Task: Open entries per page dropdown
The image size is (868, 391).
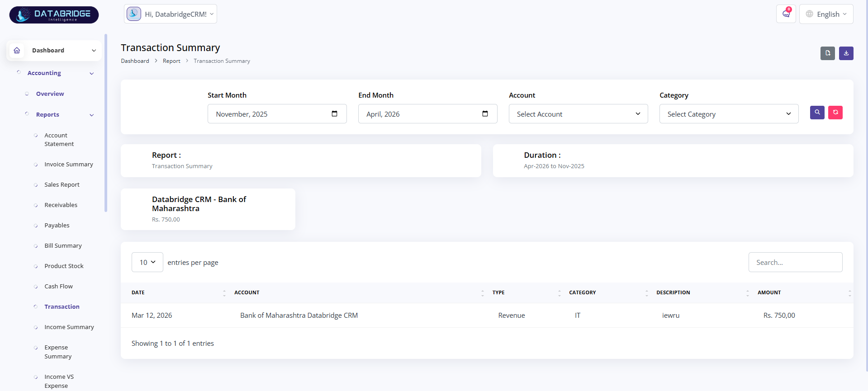Action: point(147,262)
